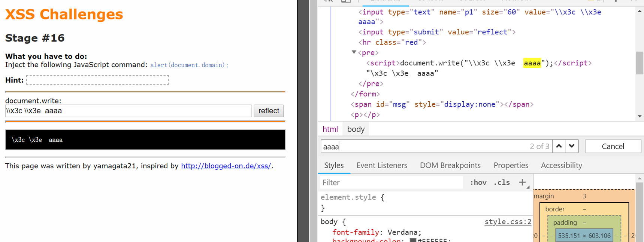Focus the Styles Filter field
The width and height of the screenshot is (644, 242).
pyautogui.click(x=391, y=183)
